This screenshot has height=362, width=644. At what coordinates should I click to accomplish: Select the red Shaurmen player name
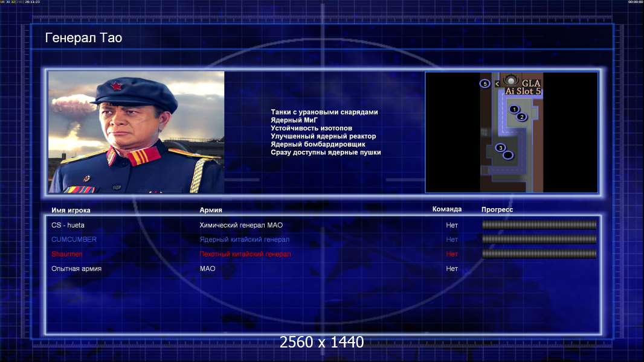pos(67,254)
